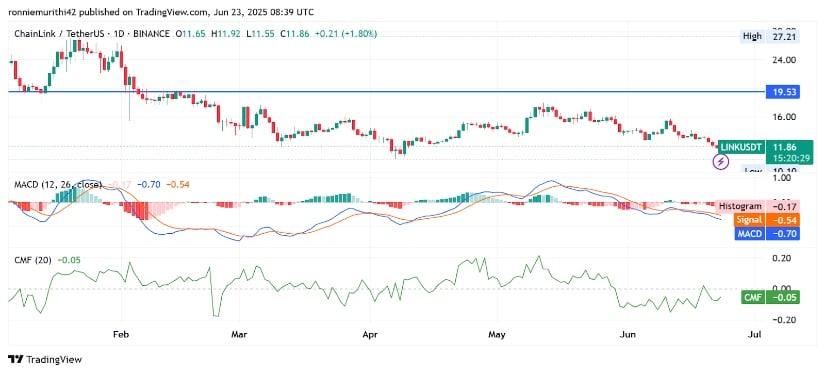Select the 19.53 horizontal line price label

(x=783, y=92)
